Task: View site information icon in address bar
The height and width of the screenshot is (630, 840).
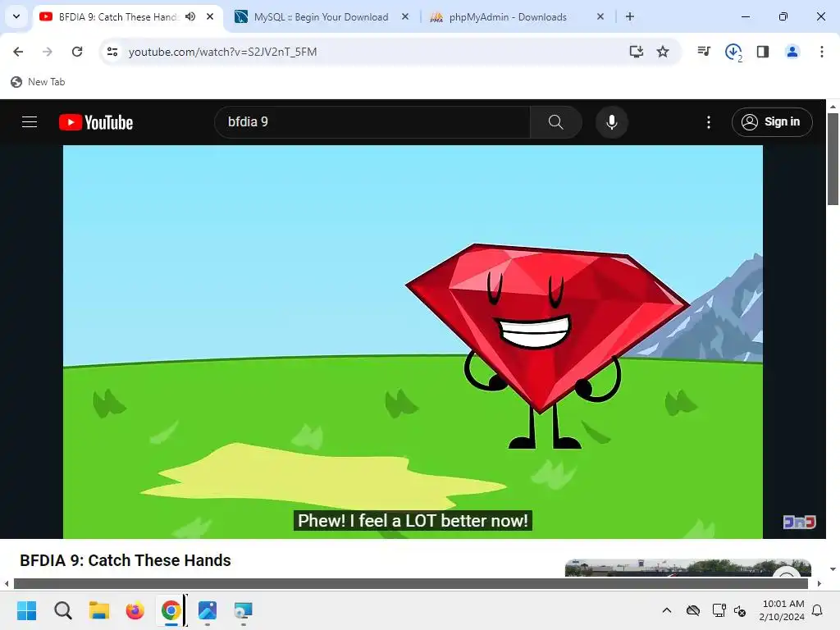Action: click(x=112, y=52)
